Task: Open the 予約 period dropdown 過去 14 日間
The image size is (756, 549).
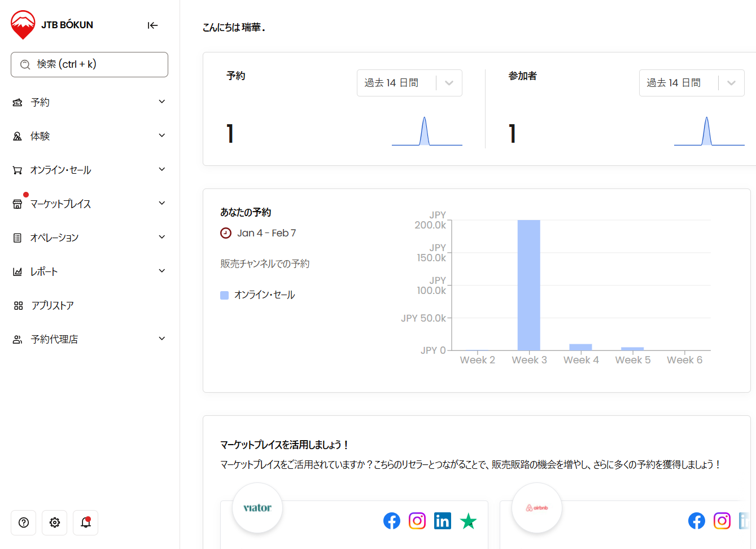Action: pos(409,83)
